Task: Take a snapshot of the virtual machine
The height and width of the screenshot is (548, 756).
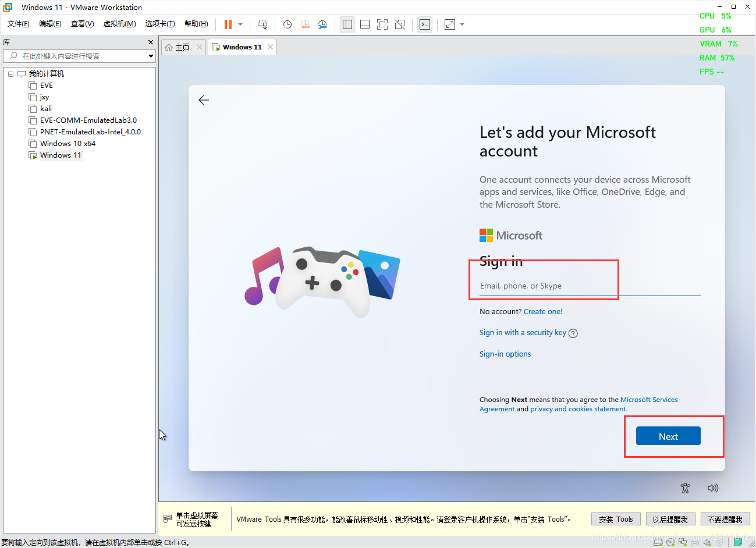Action: 288,24
